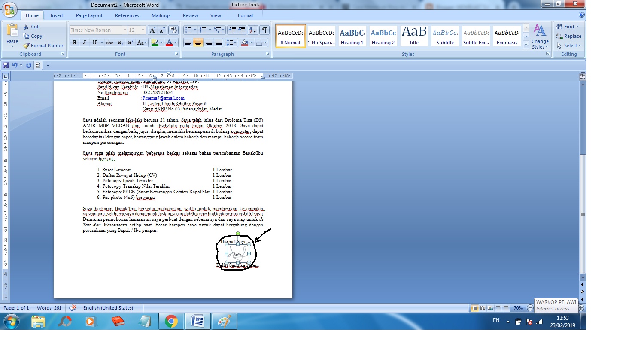Apply bold formatting with the Bold icon

[74, 43]
